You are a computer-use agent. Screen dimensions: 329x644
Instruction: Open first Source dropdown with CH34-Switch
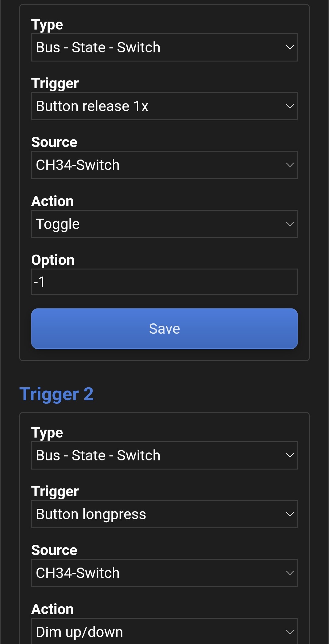(x=164, y=165)
